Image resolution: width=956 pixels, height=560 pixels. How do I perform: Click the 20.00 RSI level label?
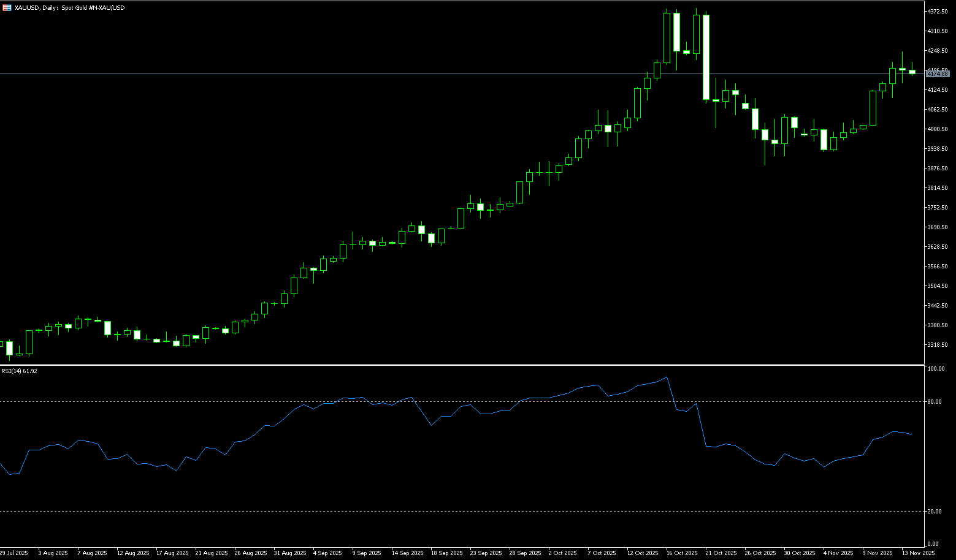pos(935,512)
